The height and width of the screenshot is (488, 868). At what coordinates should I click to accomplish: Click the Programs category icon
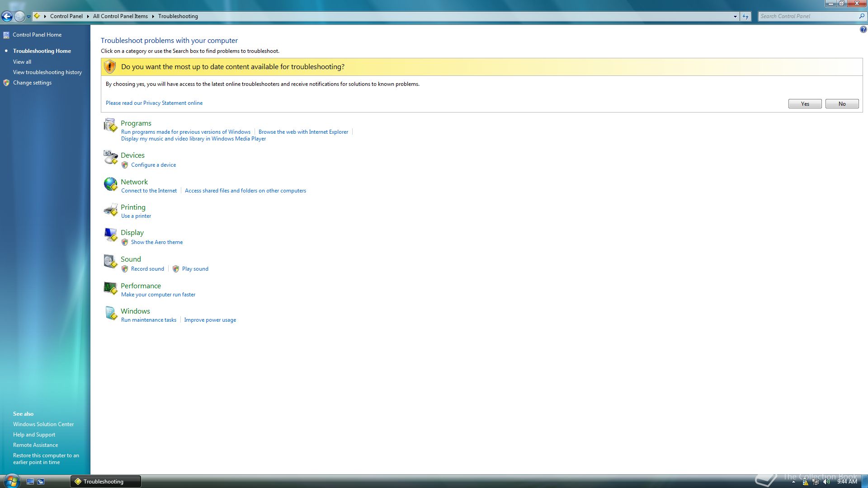pyautogui.click(x=110, y=125)
